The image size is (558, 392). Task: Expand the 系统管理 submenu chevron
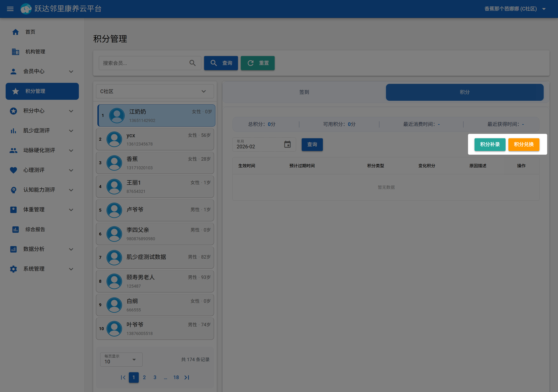[x=71, y=269]
